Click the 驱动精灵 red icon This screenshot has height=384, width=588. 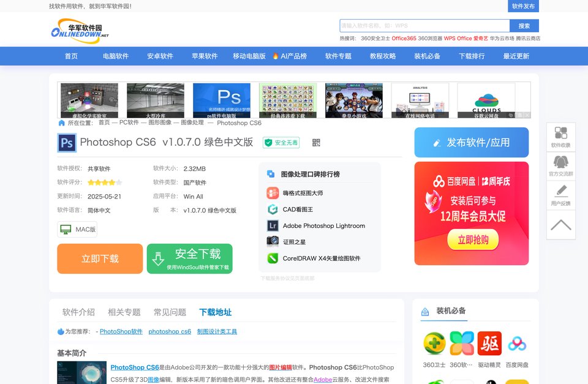point(489,344)
